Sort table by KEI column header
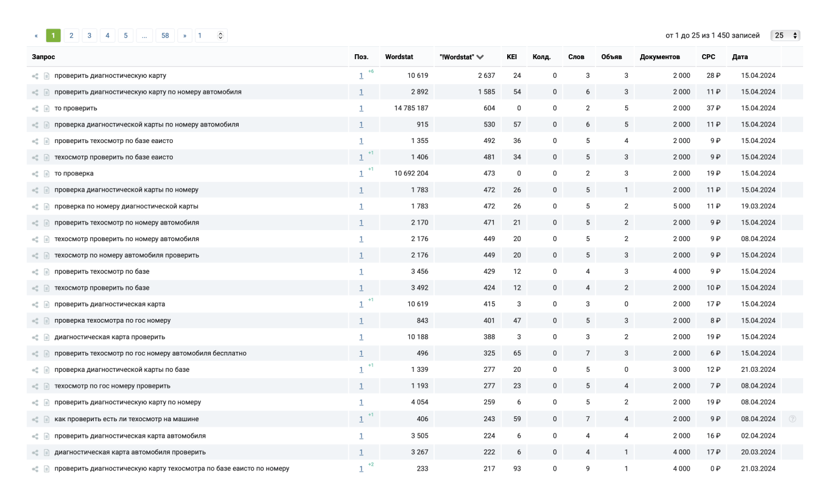 click(x=511, y=57)
